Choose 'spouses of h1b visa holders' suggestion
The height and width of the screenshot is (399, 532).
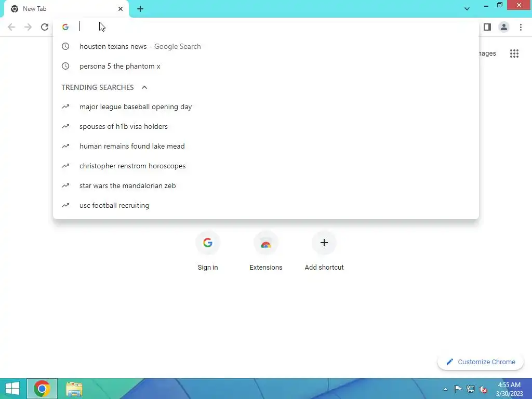(x=266, y=126)
